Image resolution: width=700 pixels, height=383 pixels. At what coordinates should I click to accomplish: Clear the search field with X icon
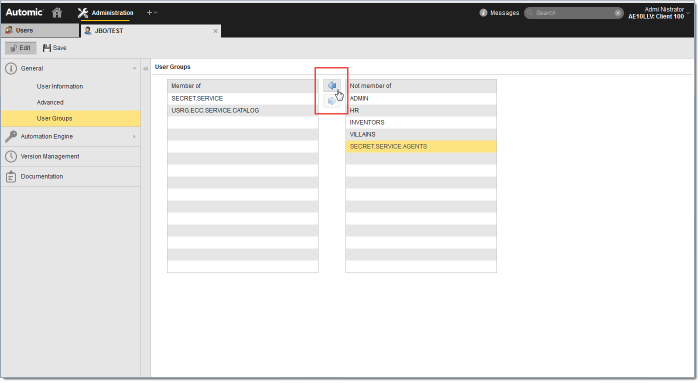(x=618, y=13)
